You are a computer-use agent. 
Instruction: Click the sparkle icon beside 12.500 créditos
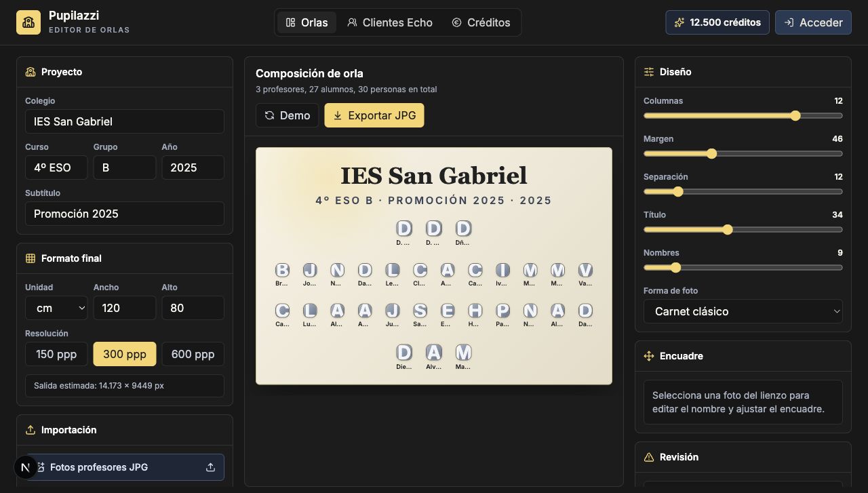click(x=679, y=22)
